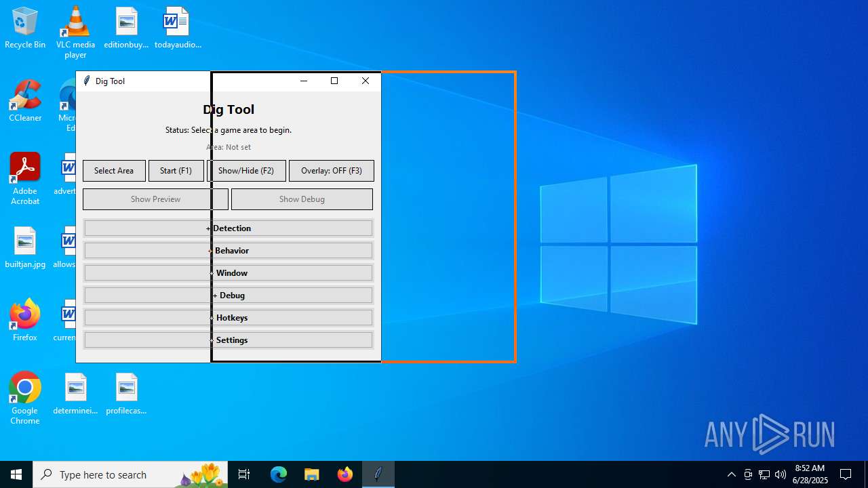Image resolution: width=868 pixels, height=488 pixels.
Task: Launch VLC media player shortcut
Action: coord(75,33)
